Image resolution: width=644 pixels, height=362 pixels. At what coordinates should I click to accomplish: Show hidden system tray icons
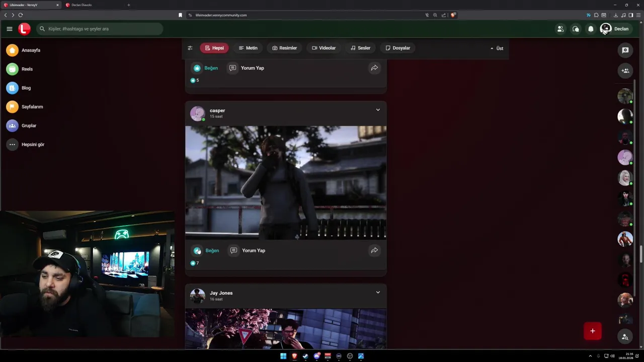click(590, 356)
